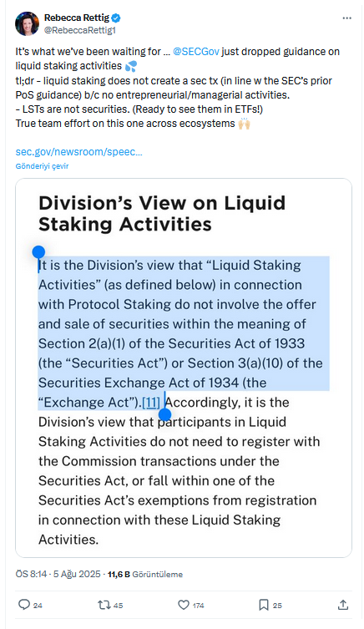This screenshot has height=629, width=364.
Task: Click the 11,6 B Görüntüleme view count
Action: point(145,575)
